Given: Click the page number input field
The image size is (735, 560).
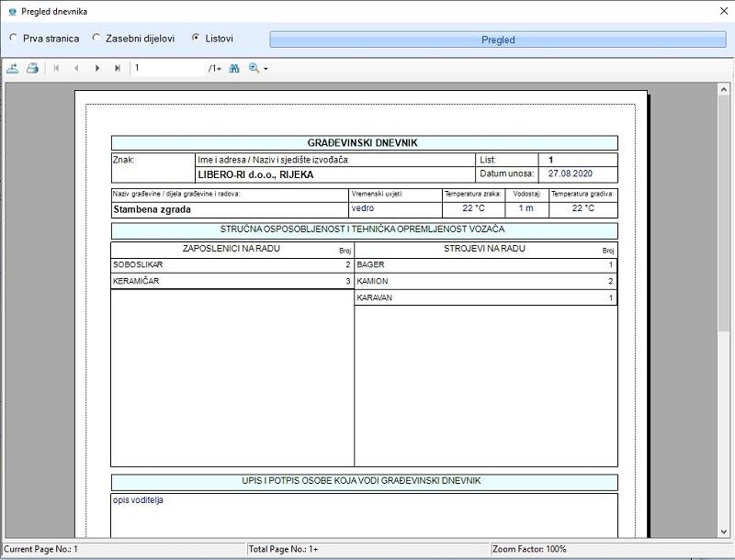Looking at the screenshot, I should [x=165, y=68].
